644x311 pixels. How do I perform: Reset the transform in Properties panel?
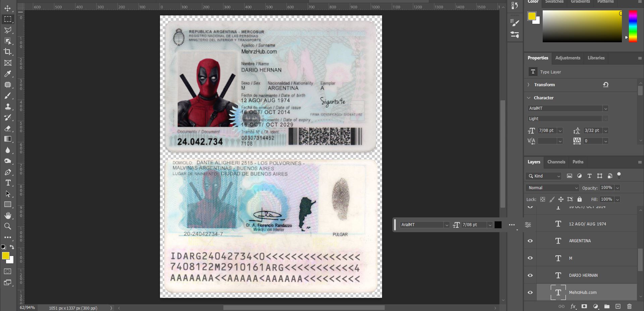605,85
